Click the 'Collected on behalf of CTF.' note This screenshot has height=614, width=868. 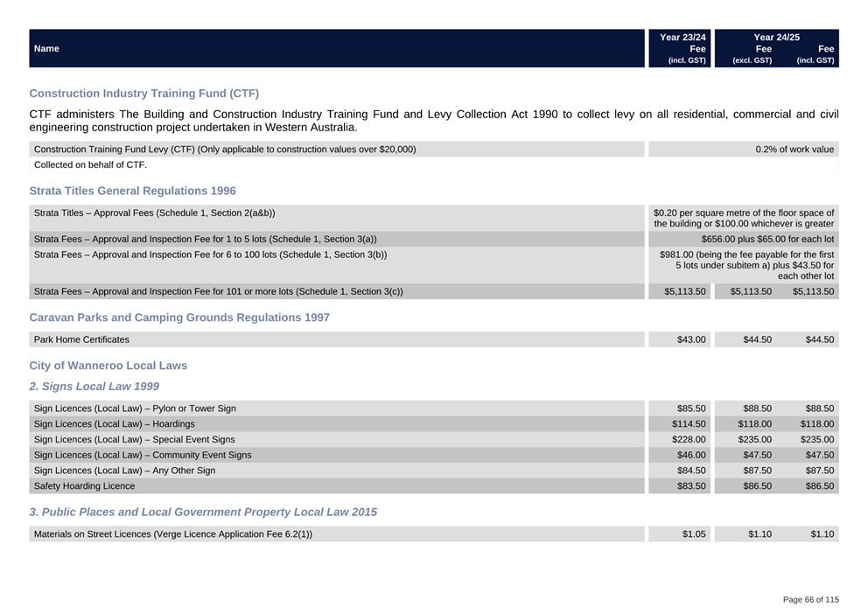pyautogui.click(x=90, y=164)
